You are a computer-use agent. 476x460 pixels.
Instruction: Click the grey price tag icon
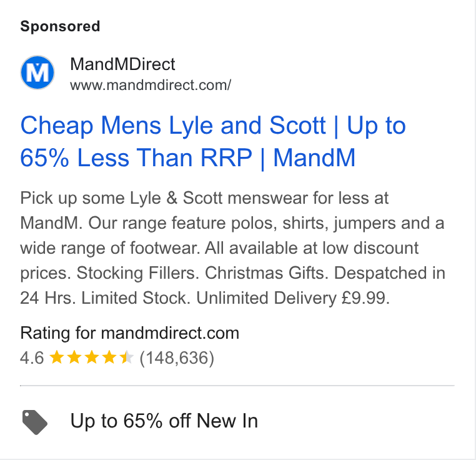pos(34,422)
